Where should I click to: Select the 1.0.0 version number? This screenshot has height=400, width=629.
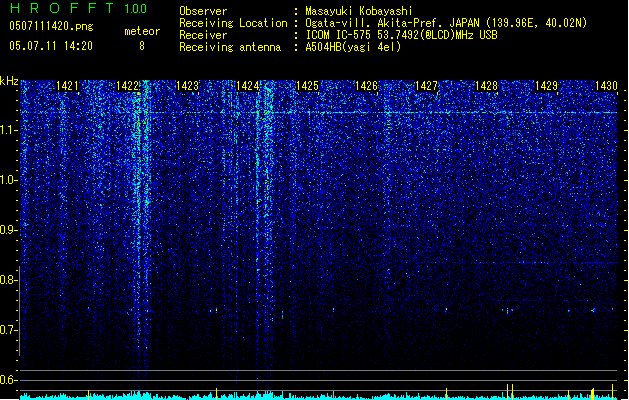coord(136,9)
